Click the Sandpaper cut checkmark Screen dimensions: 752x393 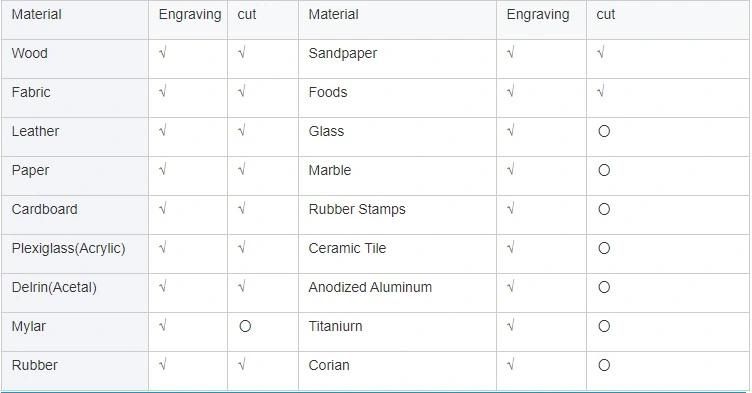pos(600,52)
